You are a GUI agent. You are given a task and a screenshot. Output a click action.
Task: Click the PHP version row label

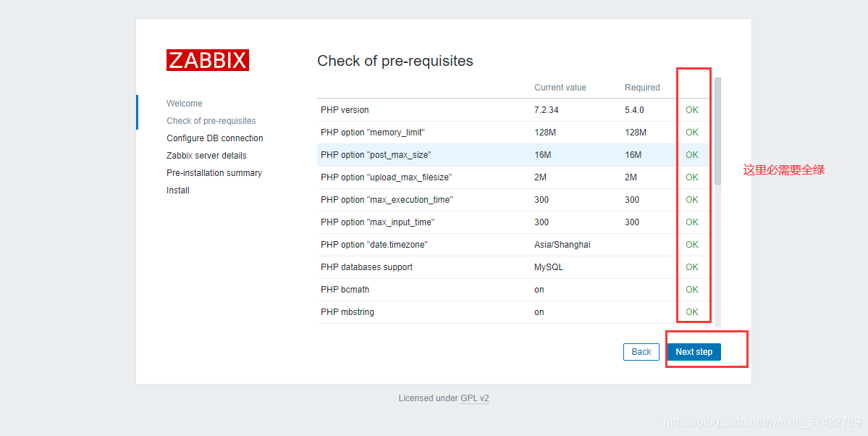coord(345,109)
